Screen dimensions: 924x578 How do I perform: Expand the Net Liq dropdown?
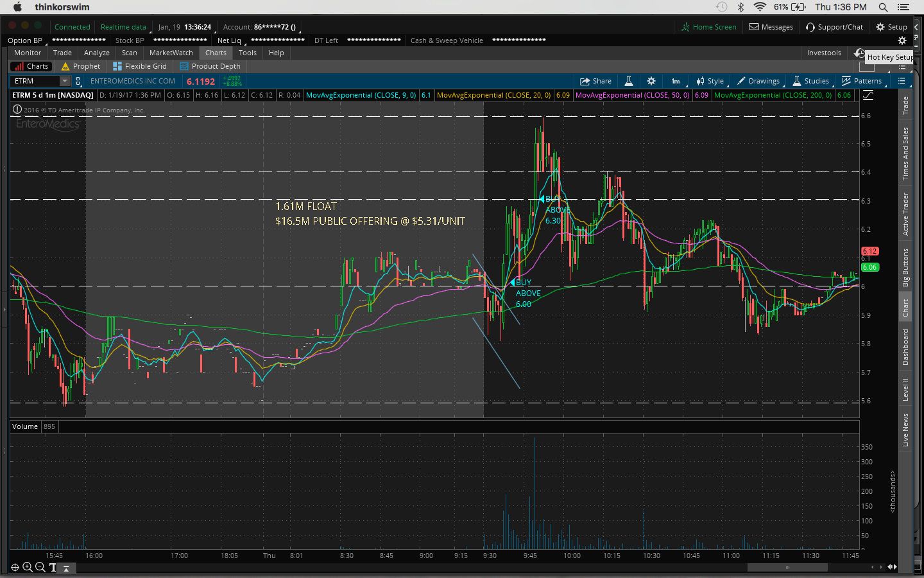232,40
